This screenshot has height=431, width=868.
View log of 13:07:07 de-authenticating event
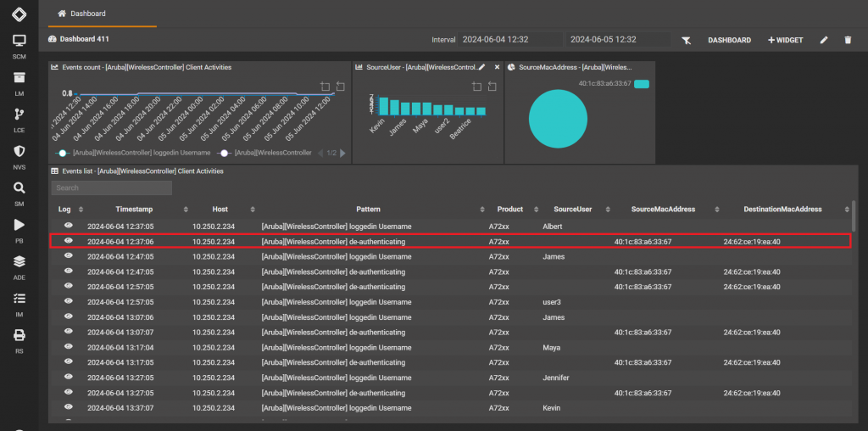pyautogui.click(x=69, y=331)
